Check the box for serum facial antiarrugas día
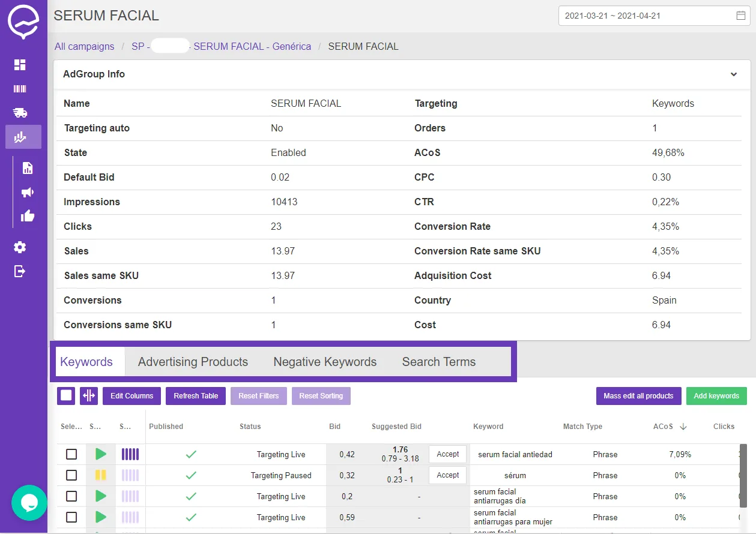The height and width of the screenshot is (534, 756). point(71,496)
